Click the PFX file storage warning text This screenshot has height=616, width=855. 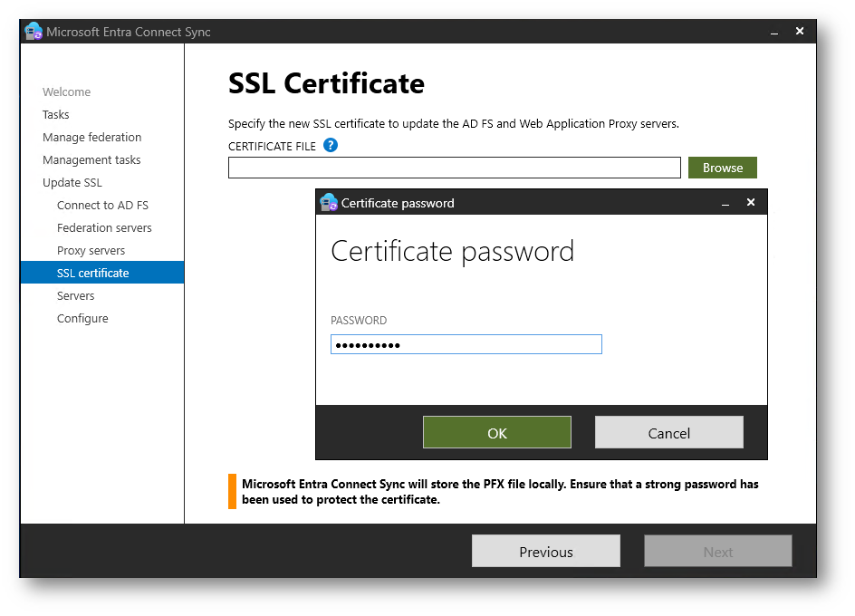point(500,492)
